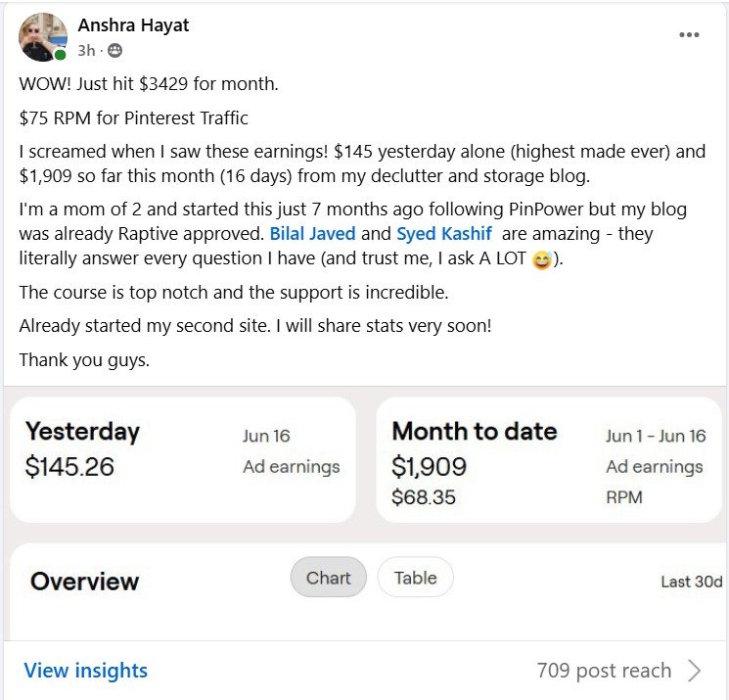
Task: Select the Yesterday earnings card
Action: tap(183, 459)
